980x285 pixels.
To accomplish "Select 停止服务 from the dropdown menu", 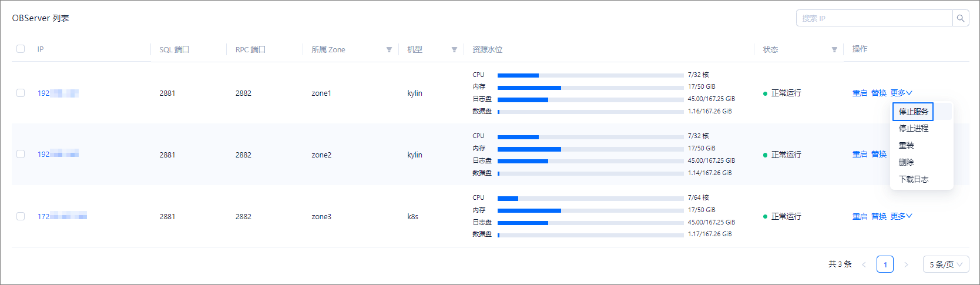I will [914, 112].
